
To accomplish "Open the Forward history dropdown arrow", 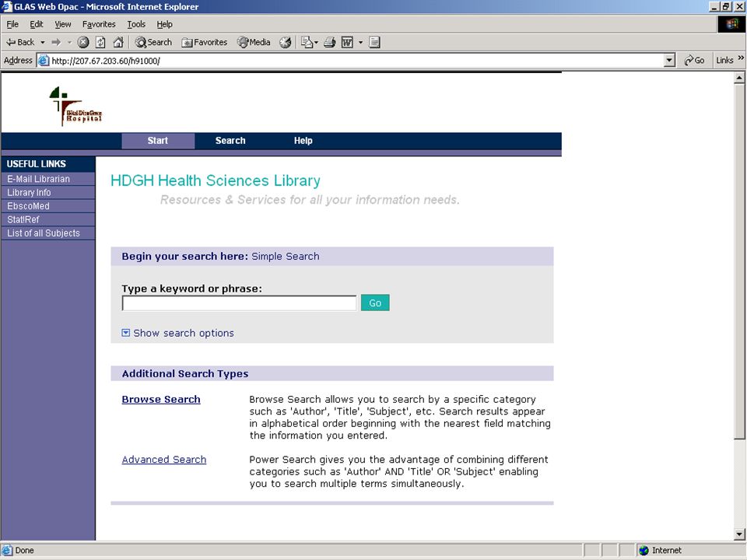I will pos(69,42).
